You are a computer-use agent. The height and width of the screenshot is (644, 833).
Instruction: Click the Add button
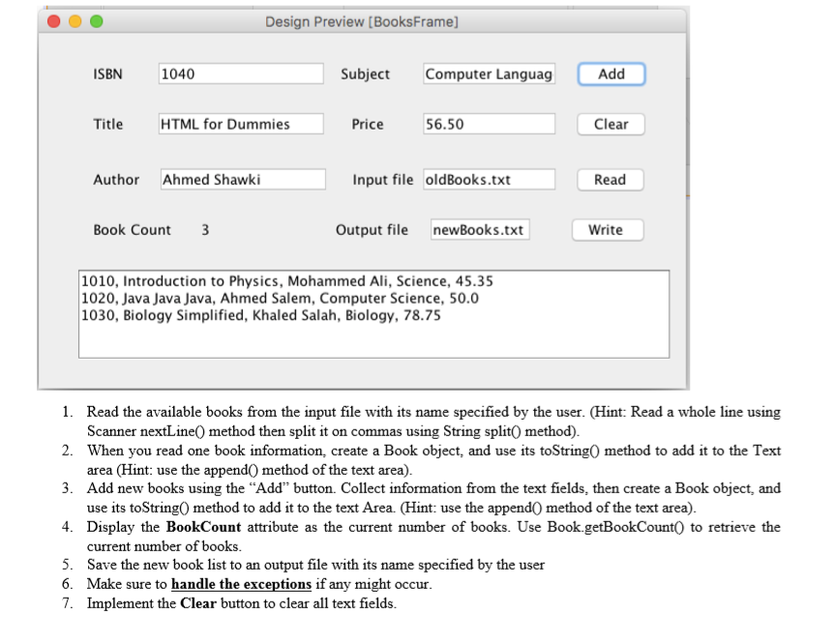pyautogui.click(x=610, y=73)
